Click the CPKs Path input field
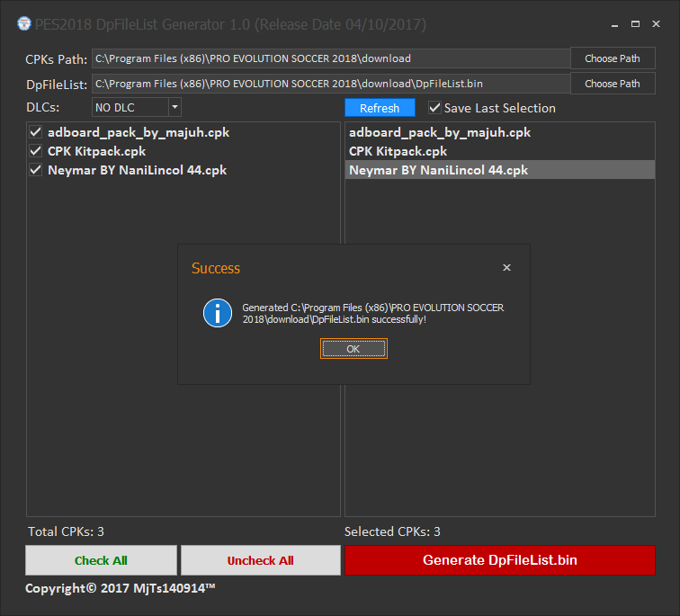This screenshot has width=680, height=616. click(331, 58)
